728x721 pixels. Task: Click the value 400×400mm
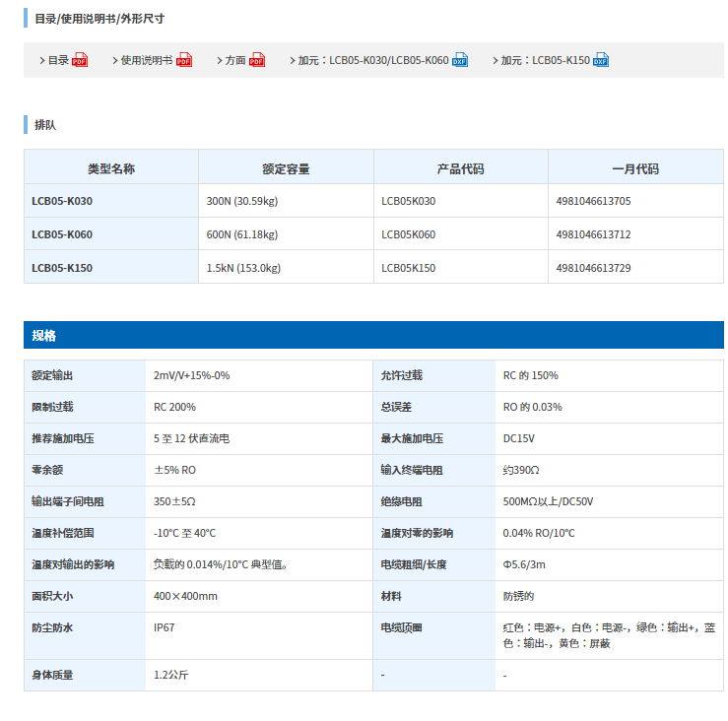pyautogui.click(x=185, y=597)
